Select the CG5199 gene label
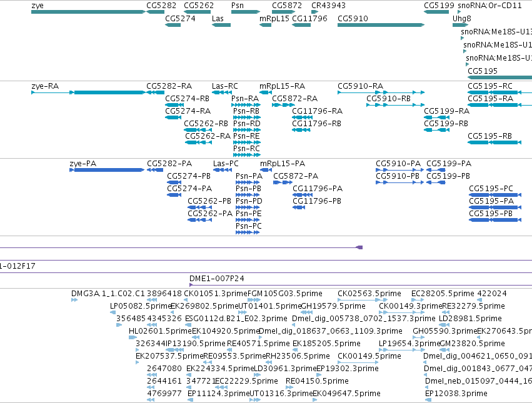This screenshot has height=403, width=532. tap(439, 6)
